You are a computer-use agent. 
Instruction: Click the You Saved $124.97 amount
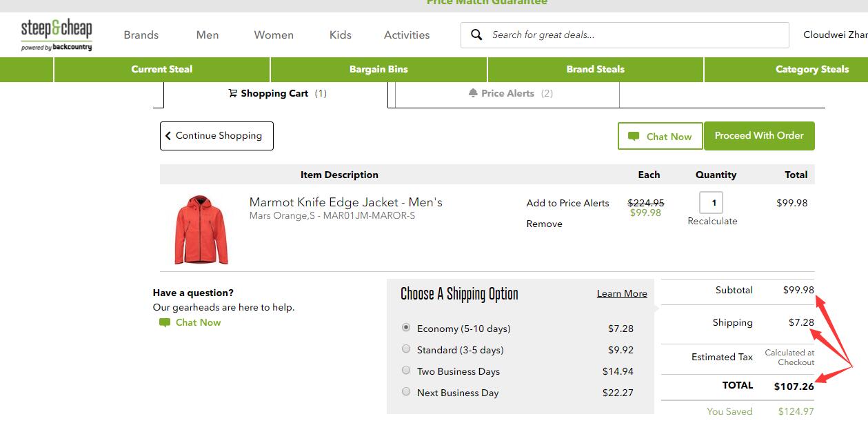[x=796, y=411]
